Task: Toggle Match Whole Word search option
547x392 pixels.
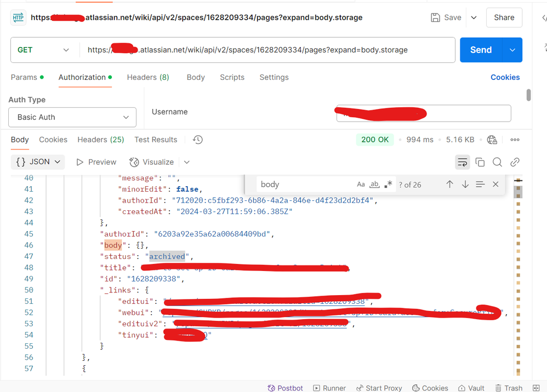Action: [374, 185]
